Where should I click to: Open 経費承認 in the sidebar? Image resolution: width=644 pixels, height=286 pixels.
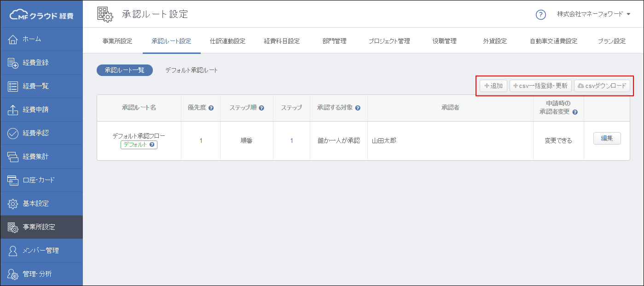(41, 133)
